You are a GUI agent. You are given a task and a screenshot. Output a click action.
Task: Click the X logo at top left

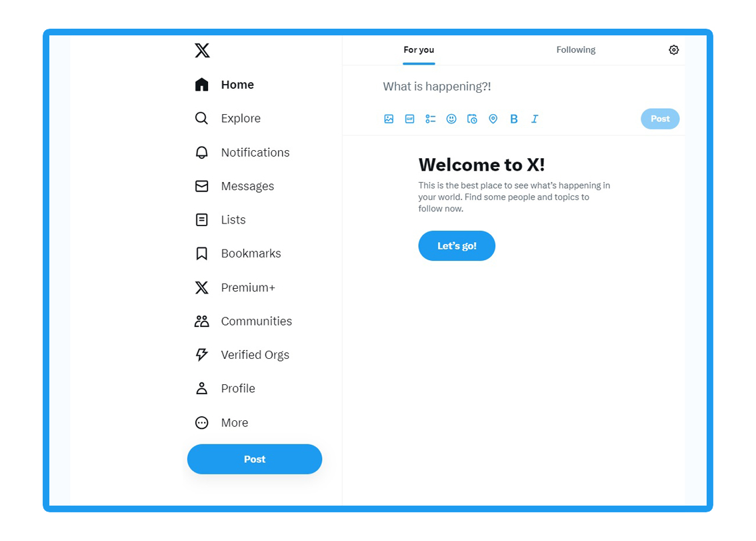click(202, 50)
